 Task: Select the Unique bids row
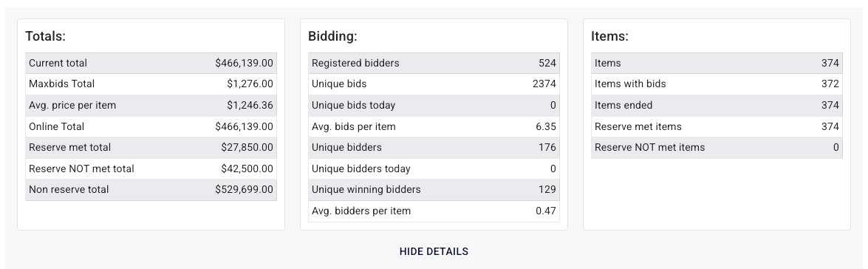click(x=434, y=84)
